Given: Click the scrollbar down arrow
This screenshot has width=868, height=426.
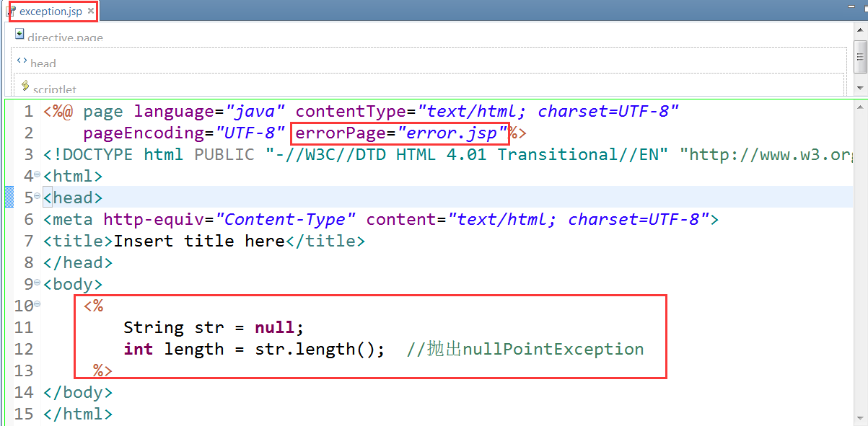Looking at the screenshot, I should [860, 88].
